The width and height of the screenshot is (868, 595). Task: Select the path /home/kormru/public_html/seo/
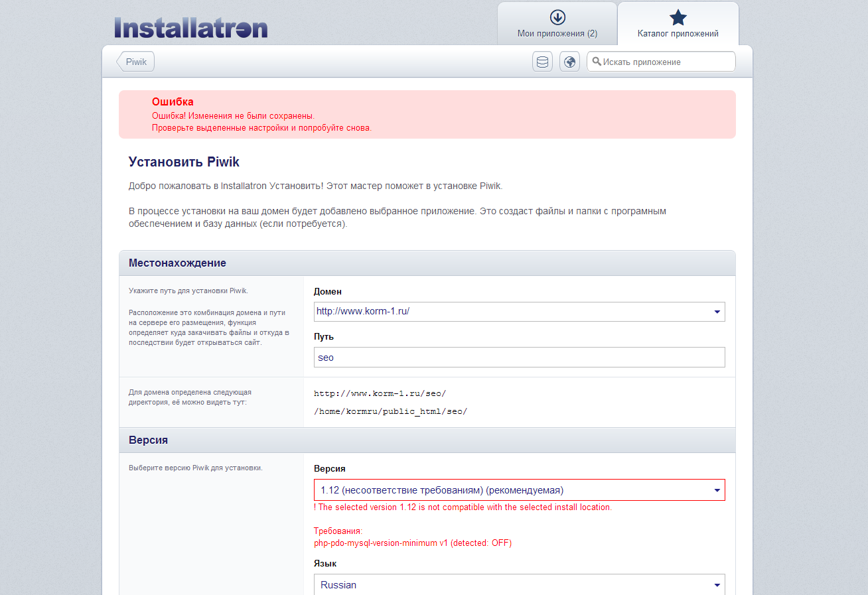point(391,411)
